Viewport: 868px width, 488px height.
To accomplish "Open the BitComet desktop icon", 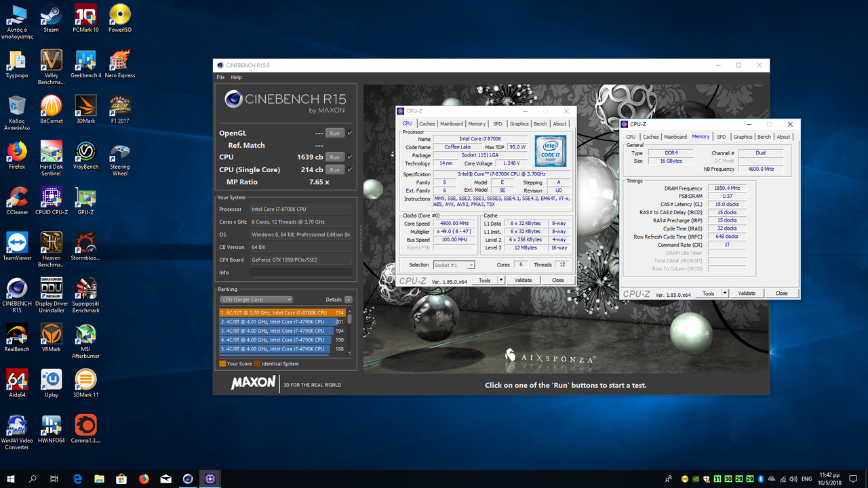I will pos(51,109).
